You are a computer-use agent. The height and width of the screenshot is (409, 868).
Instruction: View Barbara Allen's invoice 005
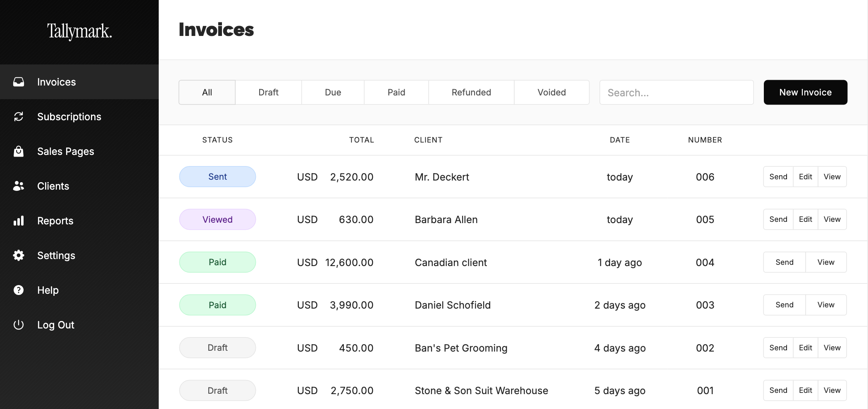(832, 219)
